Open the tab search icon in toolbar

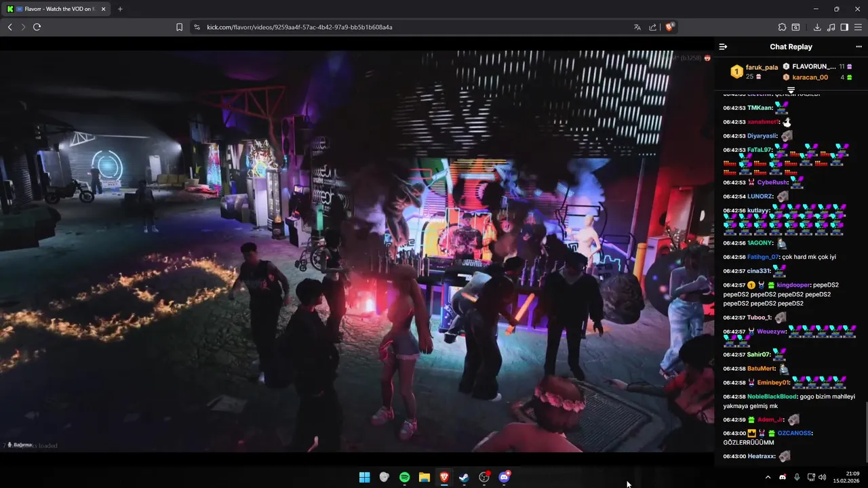tap(796, 27)
